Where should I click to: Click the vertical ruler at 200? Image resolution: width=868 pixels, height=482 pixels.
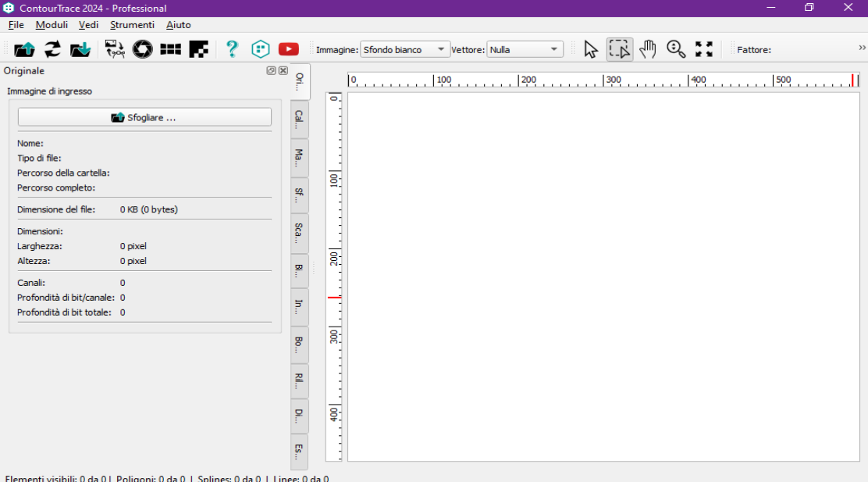tap(334, 258)
